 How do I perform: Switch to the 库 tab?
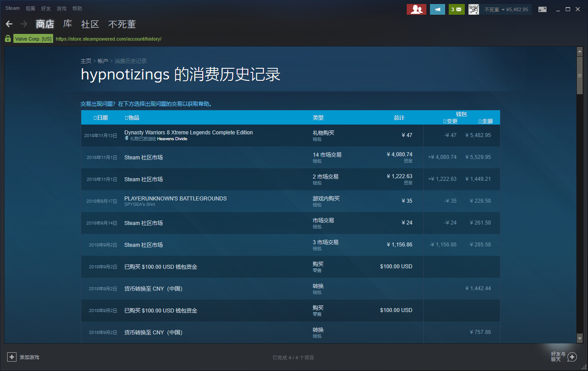click(x=67, y=24)
